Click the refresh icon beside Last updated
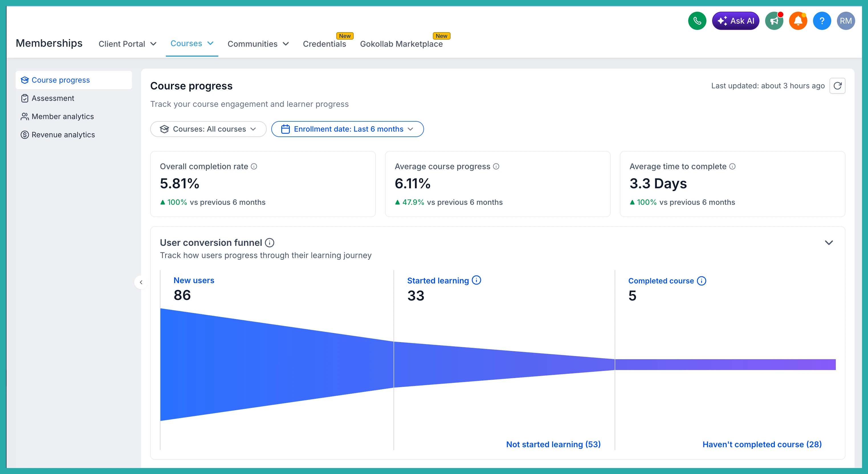The image size is (868, 474). click(x=837, y=86)
